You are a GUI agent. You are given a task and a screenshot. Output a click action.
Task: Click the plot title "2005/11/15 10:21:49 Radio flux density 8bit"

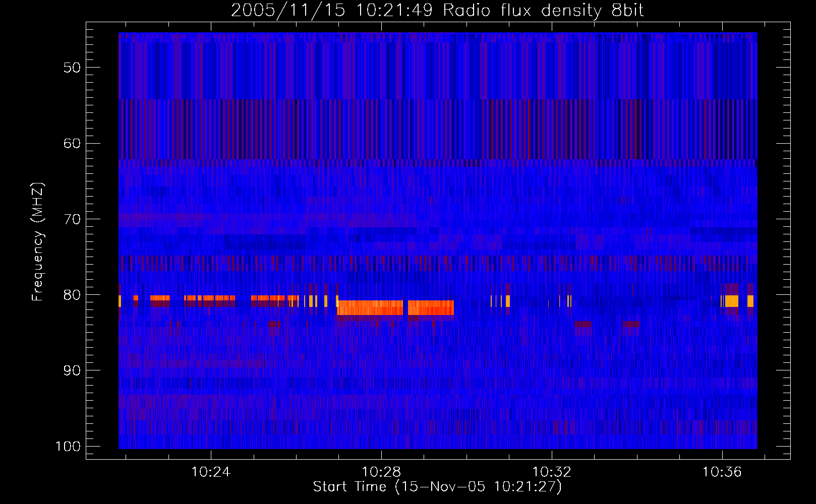click(437, 10)
